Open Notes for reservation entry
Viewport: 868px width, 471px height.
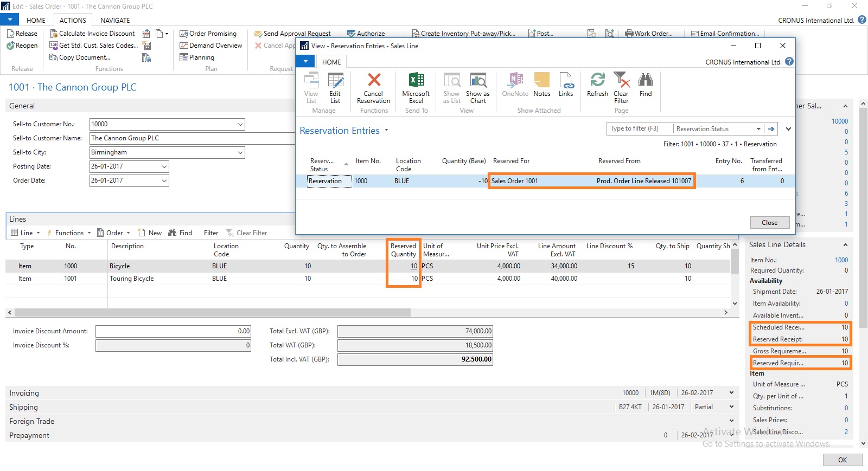(542, 81)
